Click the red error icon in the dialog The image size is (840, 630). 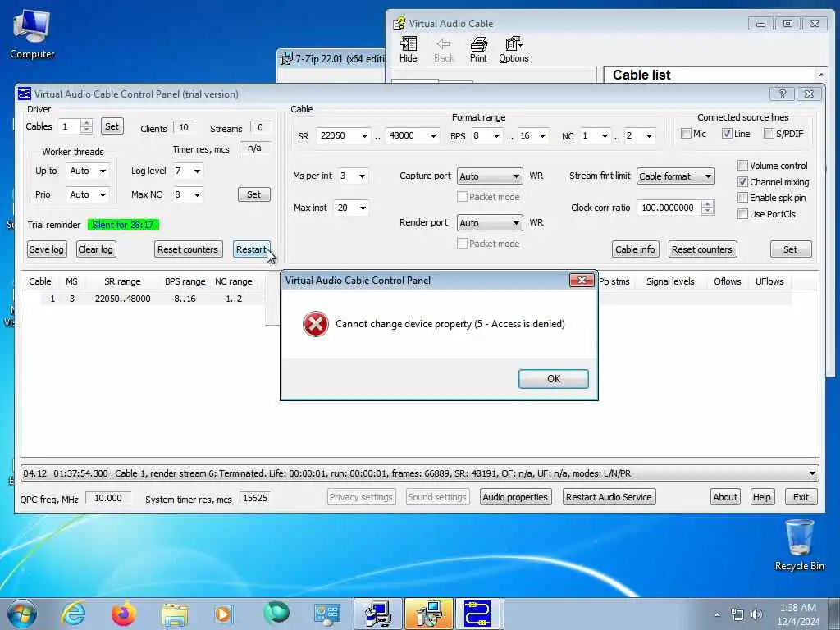(x=316, y=324)
